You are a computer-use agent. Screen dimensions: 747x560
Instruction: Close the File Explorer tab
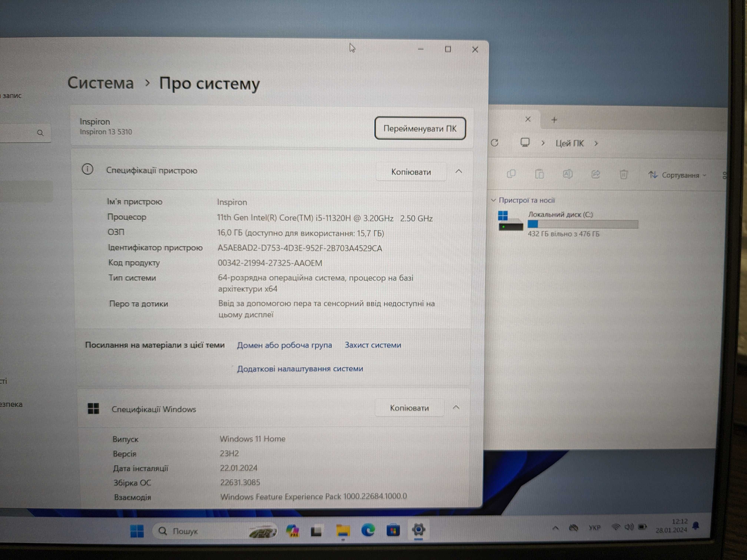pyautogui.click(x=528, y=119)
